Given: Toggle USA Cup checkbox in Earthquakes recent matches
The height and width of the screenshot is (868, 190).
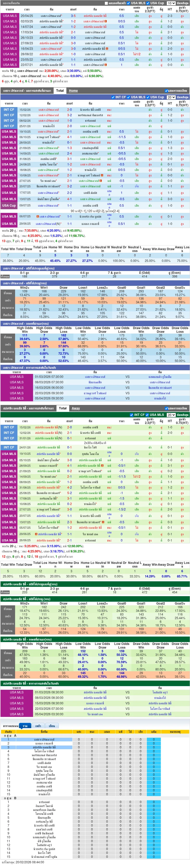Looking at the screenshot, I should pos(148,97).
